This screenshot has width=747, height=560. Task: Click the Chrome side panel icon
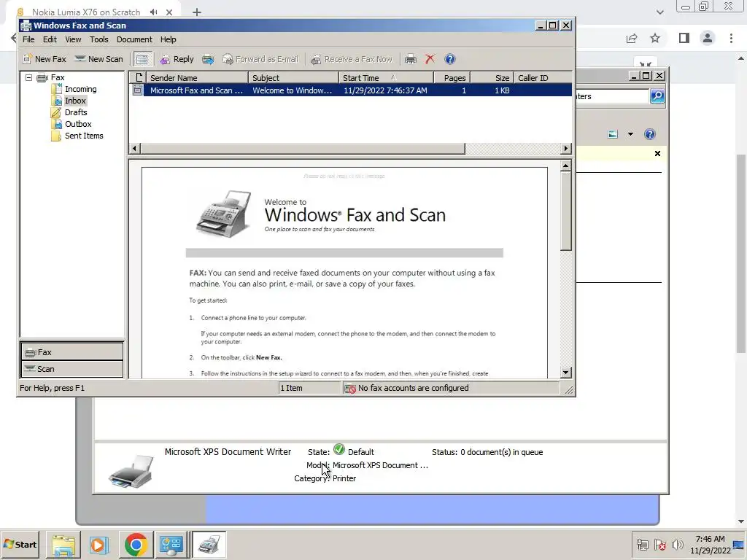pos(684,38)
